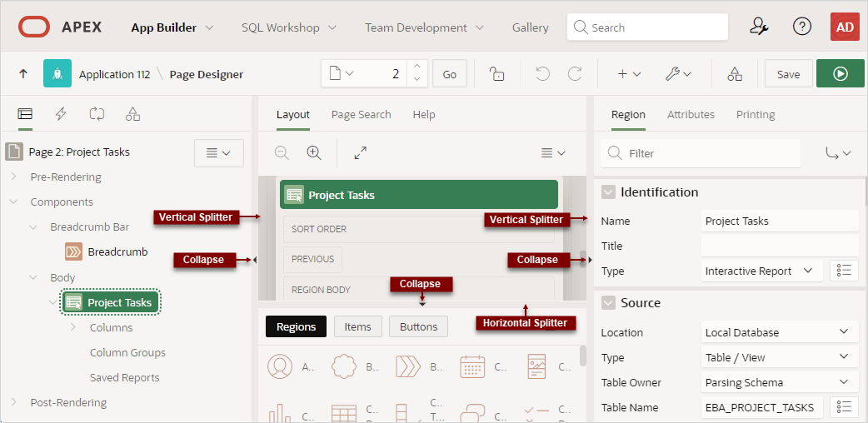Run the page with the green play button
Screen dimensions: 868x423
[840, 73]
